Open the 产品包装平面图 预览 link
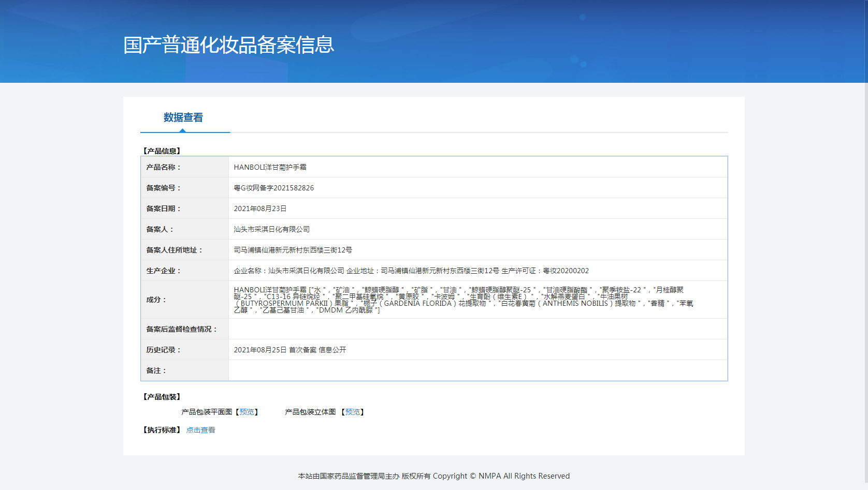Image resolution: width=868 pixels, height=490 pixels. click(x=247, y=412)
